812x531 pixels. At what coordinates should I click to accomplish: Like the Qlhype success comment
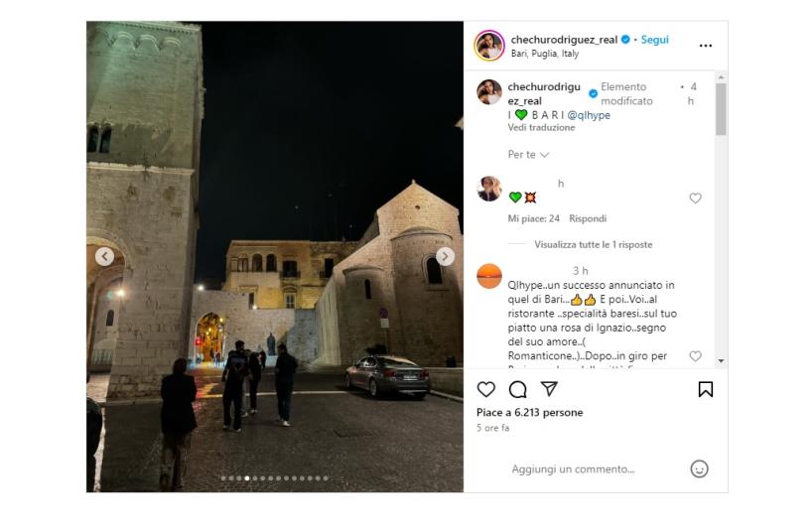click(695, 356)
